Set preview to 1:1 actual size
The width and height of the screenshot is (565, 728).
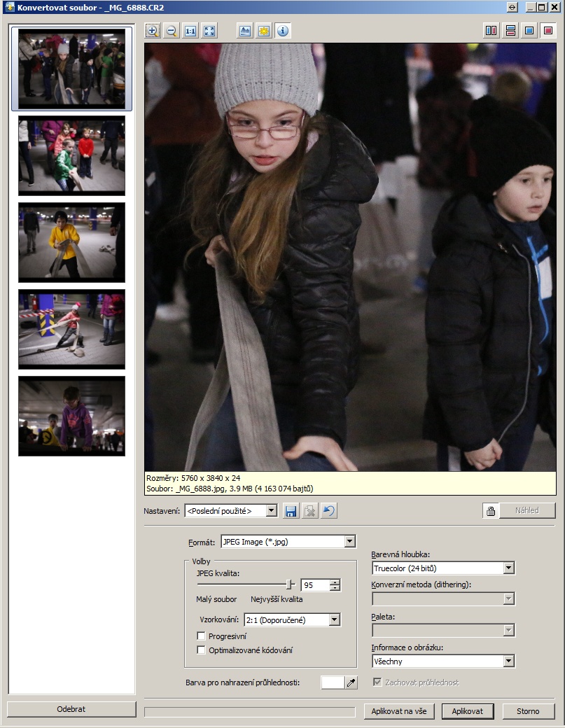[190, 31]
